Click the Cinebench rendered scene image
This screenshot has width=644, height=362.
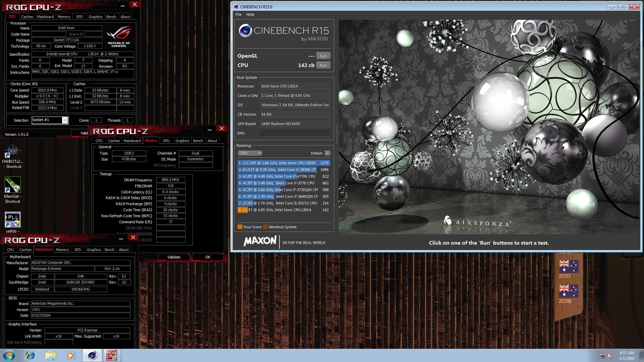coord(489,127)
